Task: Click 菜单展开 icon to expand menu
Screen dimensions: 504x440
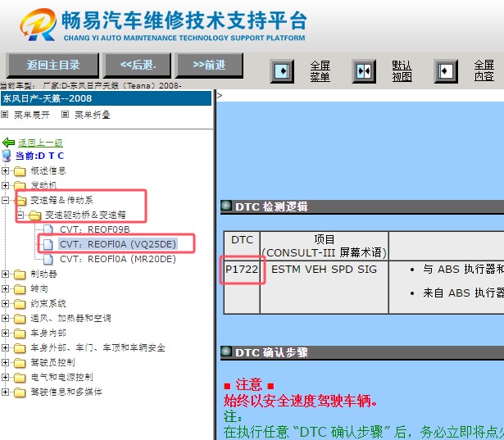Action: pos(4,115)
